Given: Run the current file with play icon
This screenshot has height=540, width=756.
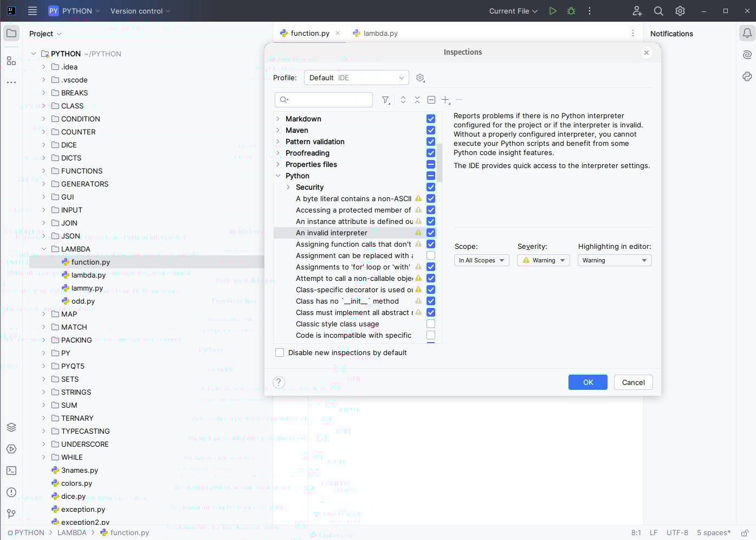Looking at the screenshot, I should point(553,11).
